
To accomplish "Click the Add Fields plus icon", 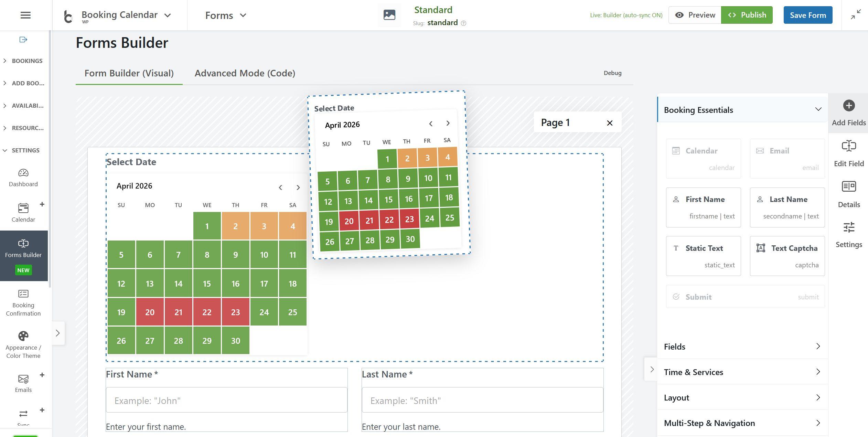I will coord(848,106).
